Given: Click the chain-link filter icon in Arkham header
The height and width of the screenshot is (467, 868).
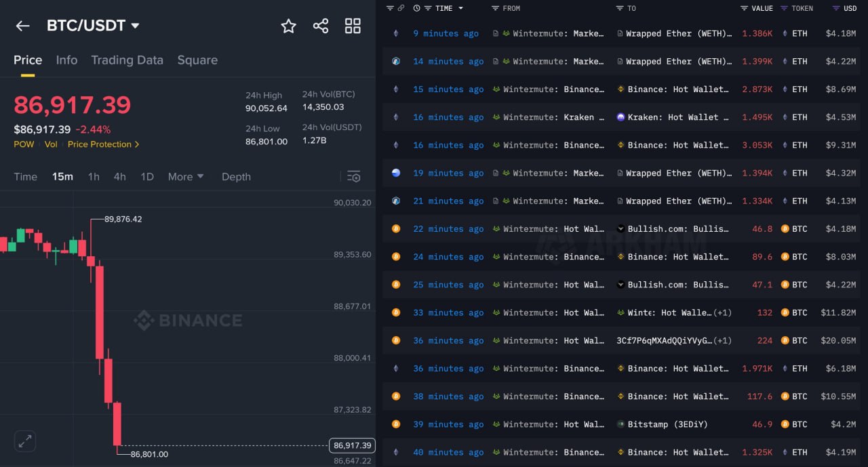Looking at the screenshot, I should [401, 8].
